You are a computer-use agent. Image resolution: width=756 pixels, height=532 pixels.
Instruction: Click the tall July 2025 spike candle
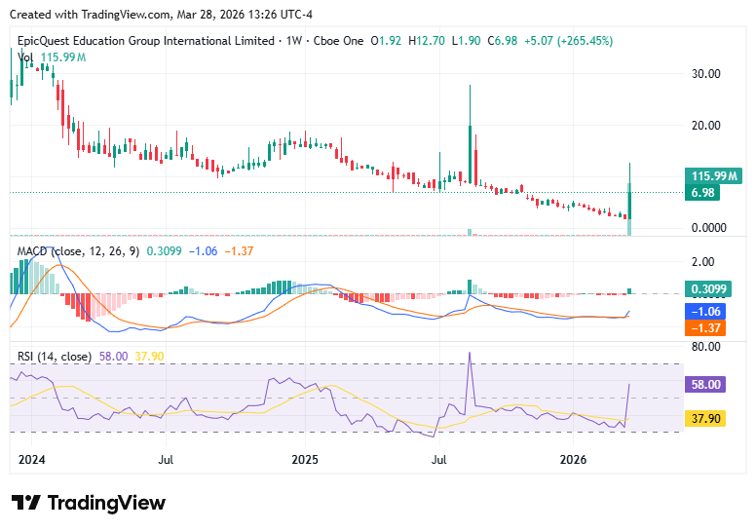click(470, 136)
